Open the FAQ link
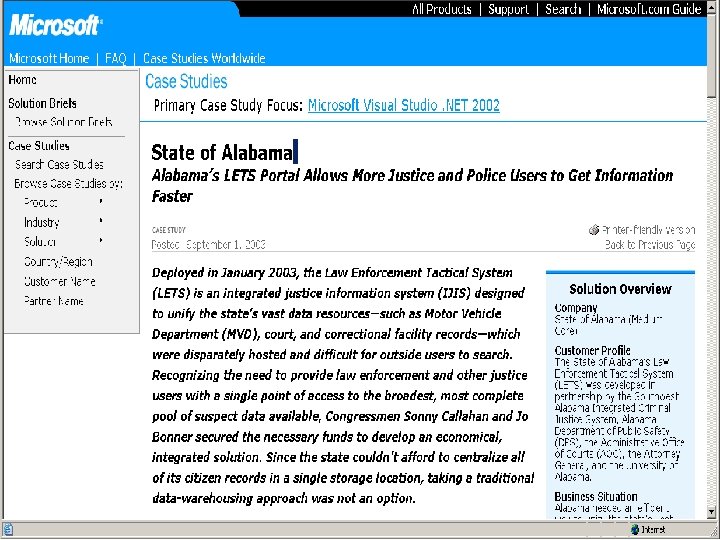The width and height of the screenshot is (720, 540). pyautogui.click(x=116, y=58)
